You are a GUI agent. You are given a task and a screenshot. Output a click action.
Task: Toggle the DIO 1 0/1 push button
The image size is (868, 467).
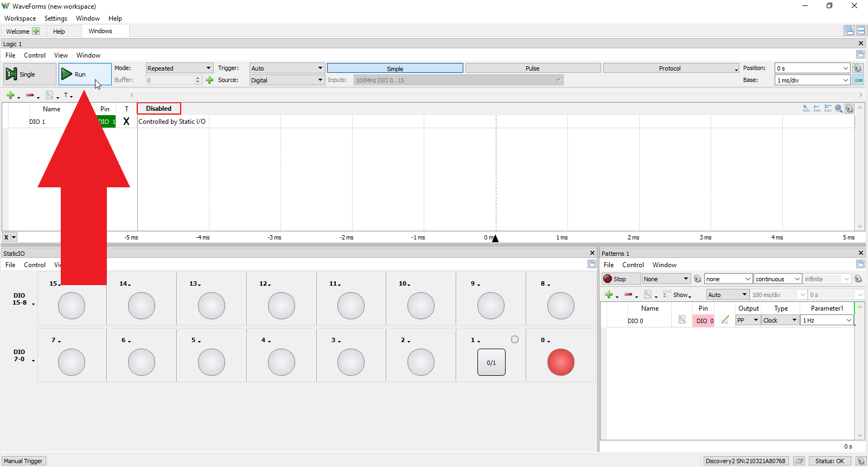pyautogui.click(x=492, y=363)
